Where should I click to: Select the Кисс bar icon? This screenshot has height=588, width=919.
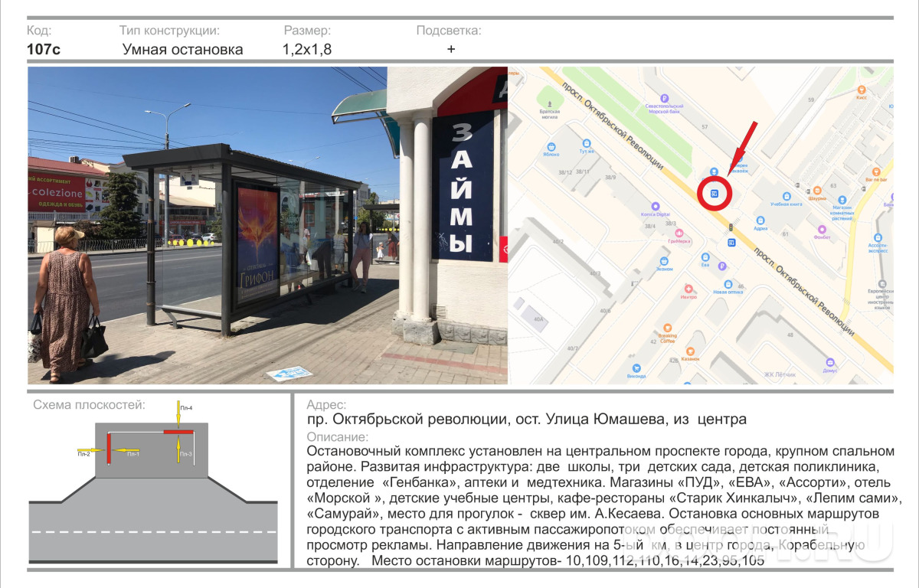pos(862,89)
